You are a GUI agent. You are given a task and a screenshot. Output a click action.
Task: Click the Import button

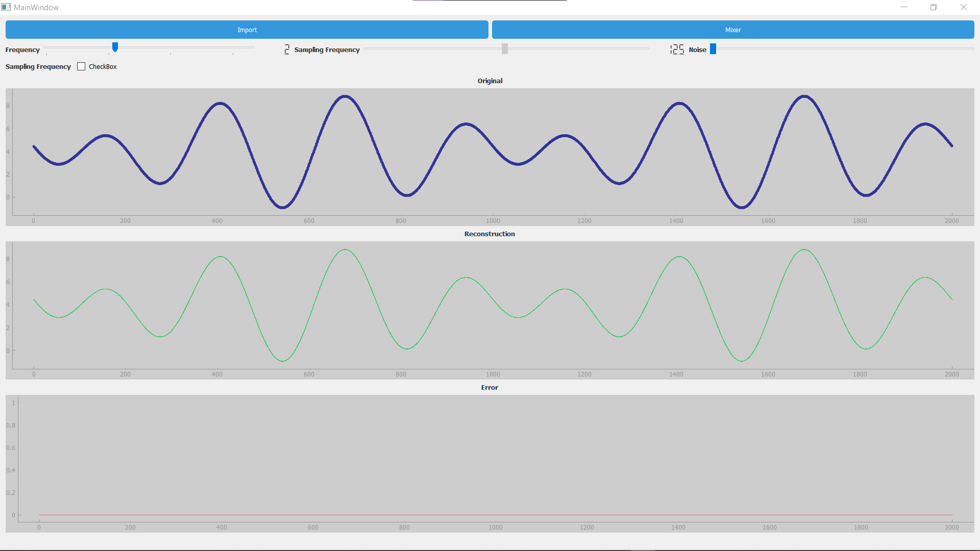tap(247, 30)
